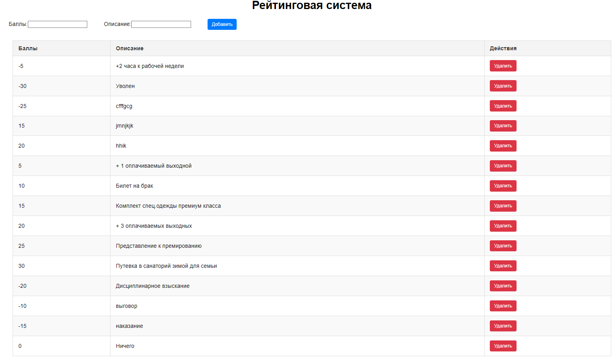Delete the 'наказание' row

pos(503,326)
